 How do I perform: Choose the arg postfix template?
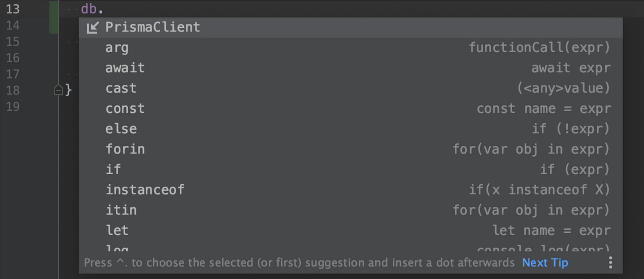coord(351,48)
